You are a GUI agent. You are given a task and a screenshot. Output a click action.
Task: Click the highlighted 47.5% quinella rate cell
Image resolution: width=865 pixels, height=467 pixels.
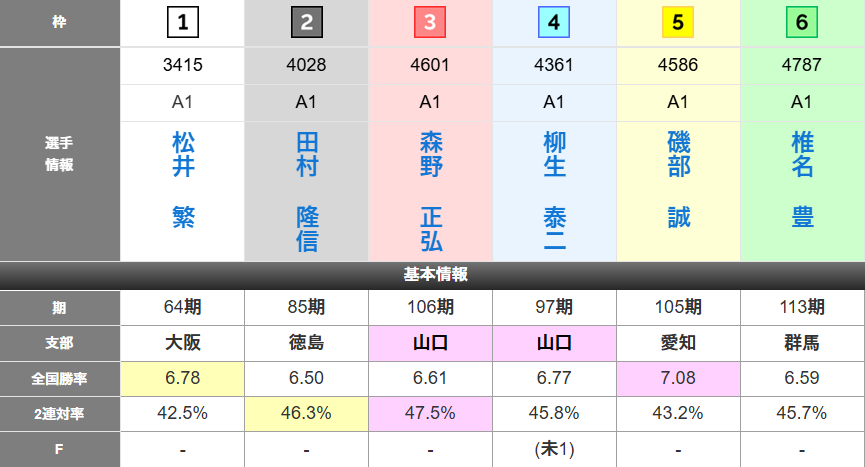[x=430, y=413]
